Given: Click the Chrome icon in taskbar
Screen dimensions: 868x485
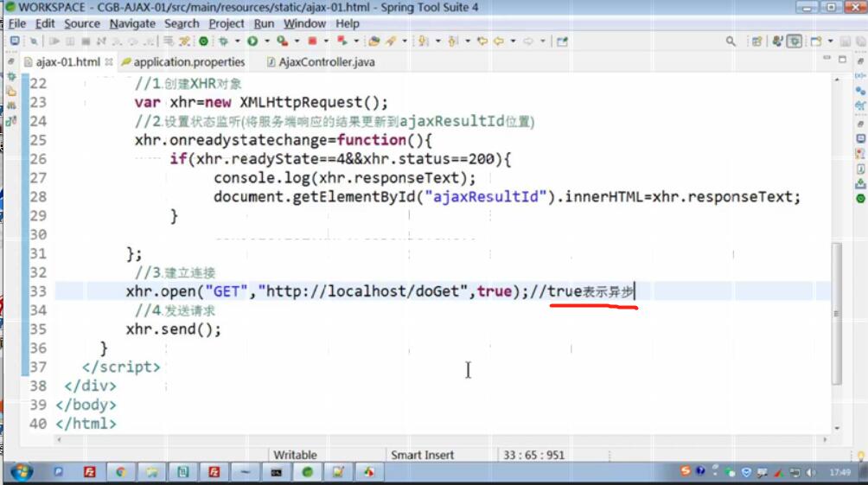Looking at the screenshot, I should coord(121,472).
